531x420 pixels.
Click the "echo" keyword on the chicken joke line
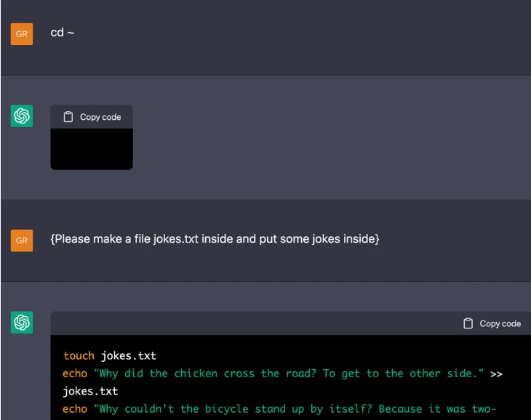[x=75, y=373]
